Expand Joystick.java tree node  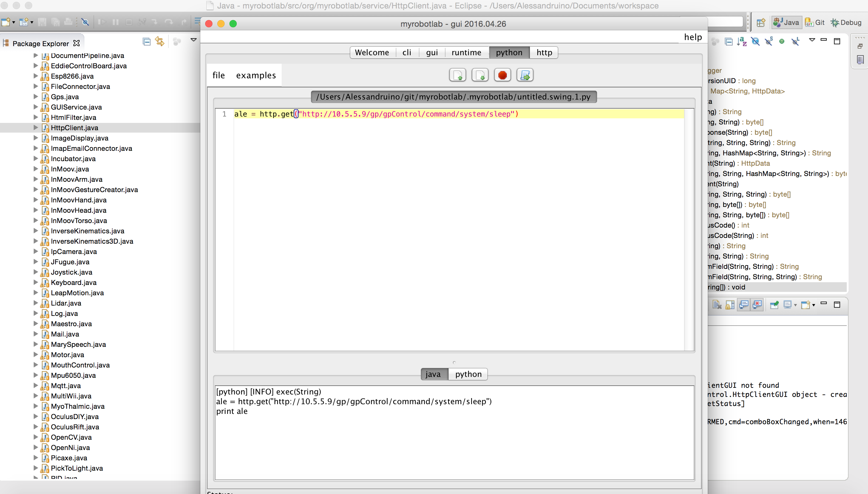point(36,272)
